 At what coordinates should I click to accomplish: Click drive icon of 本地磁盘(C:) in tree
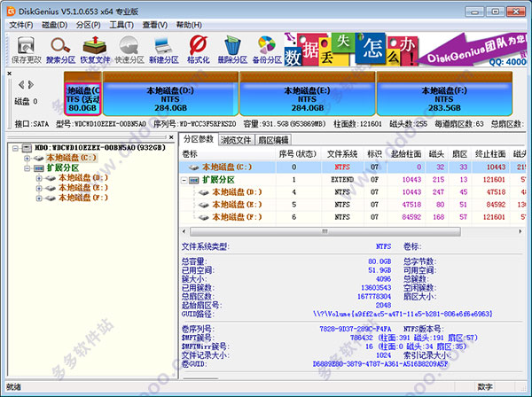(x=39, y=158)
